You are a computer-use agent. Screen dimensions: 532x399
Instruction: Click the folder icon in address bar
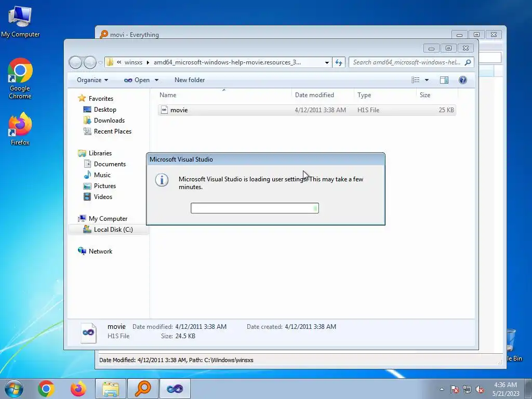click(110, 62)
